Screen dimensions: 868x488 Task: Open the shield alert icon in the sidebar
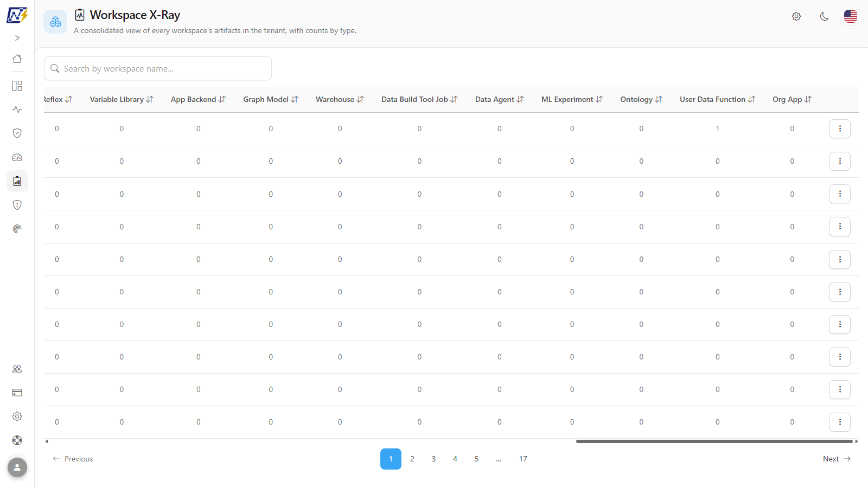coord(17,205)
